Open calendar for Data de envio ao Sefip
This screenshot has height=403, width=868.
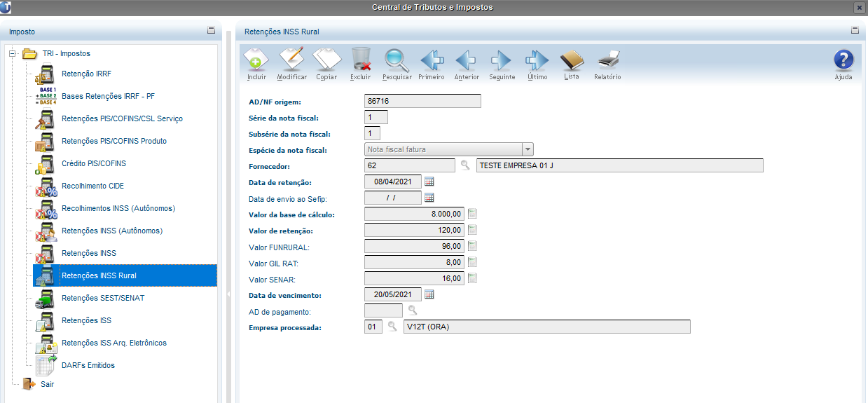pyautogui.click(x=429, y=198)
